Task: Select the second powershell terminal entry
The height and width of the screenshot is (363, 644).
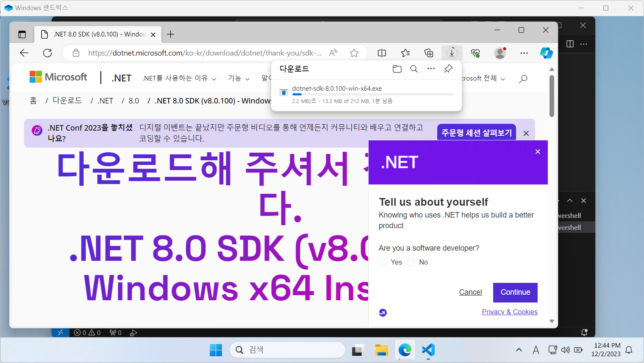Action: [576, 227]
